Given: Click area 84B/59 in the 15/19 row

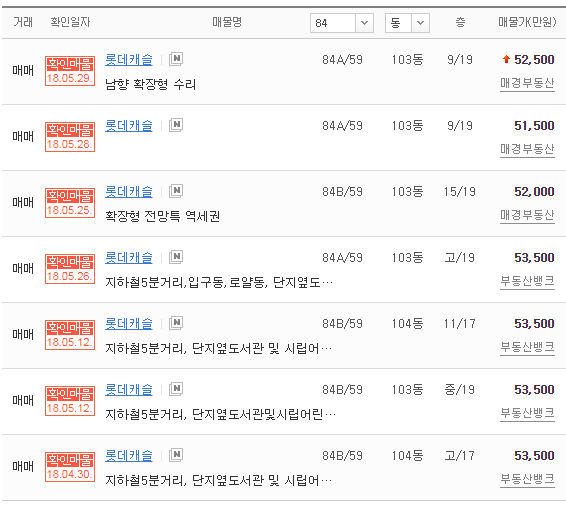Looking at the screenshot, I should 343,192.
